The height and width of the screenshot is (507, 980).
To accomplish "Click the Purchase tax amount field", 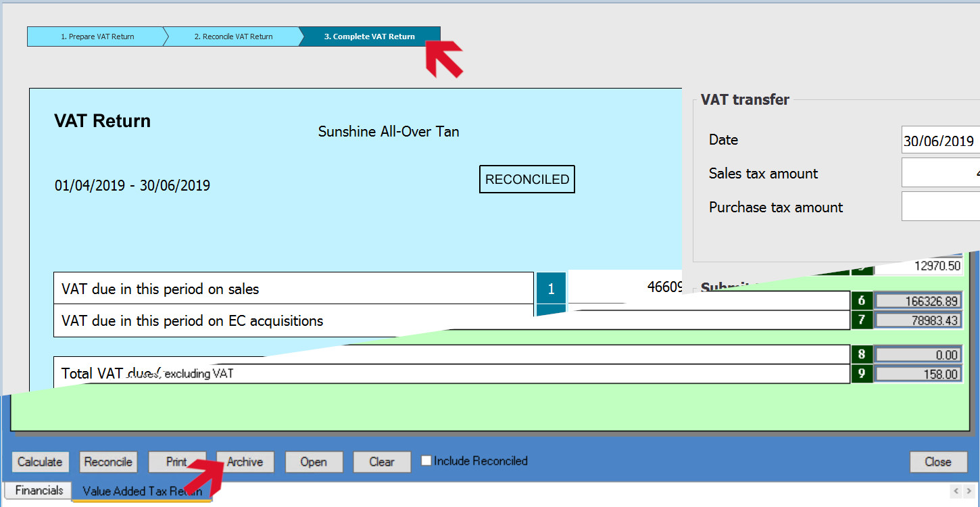I will coord(940,207).
